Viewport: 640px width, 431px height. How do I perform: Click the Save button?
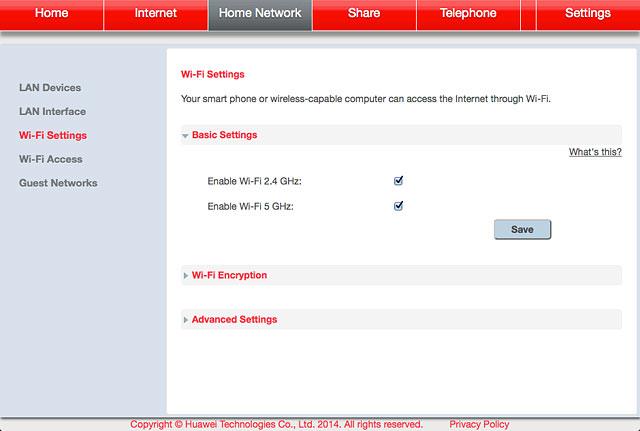(x=522, y=229)
